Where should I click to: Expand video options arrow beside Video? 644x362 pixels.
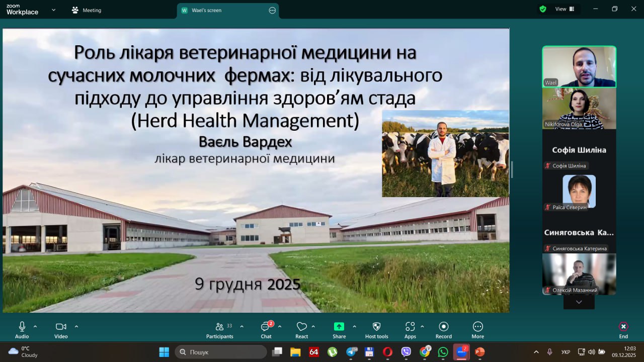point(76,326)
